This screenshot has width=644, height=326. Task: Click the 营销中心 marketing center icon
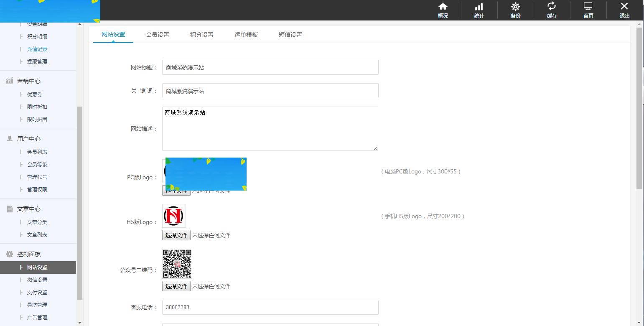pyautogui.click(x=10, y=81)
